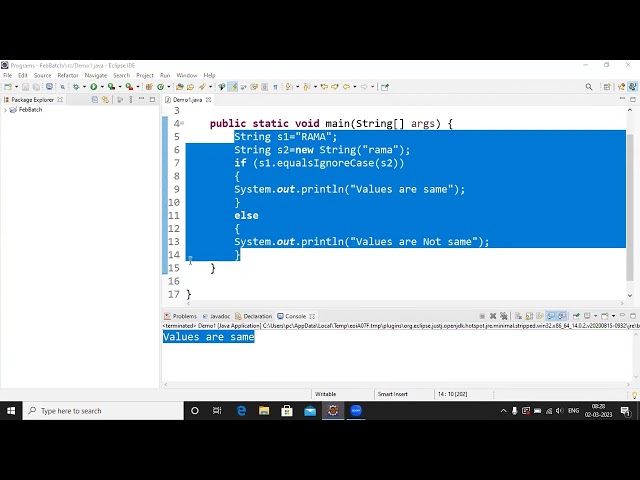Click the Windows Start button
The image size is (640, 480).
point(12,410)
